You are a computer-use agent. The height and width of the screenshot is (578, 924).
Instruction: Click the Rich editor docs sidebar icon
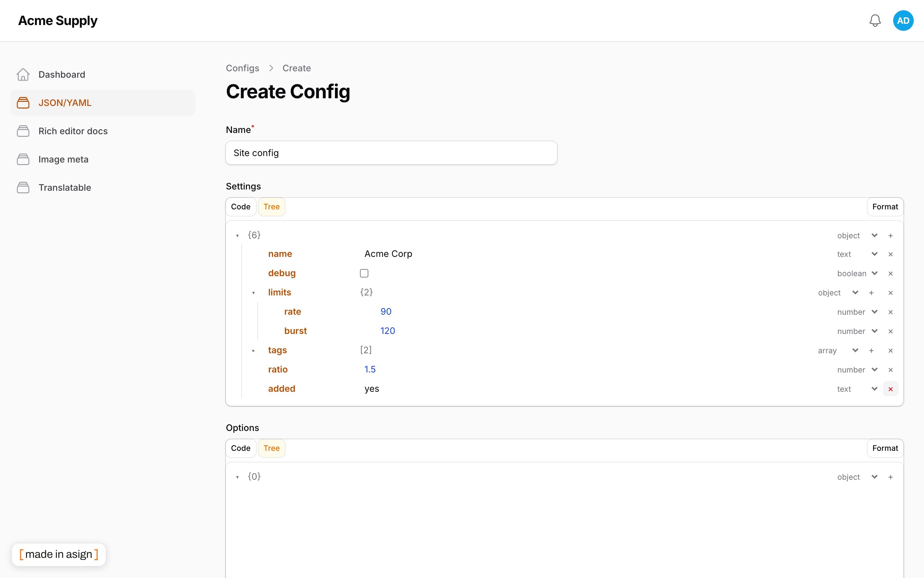tap(23, 131)
